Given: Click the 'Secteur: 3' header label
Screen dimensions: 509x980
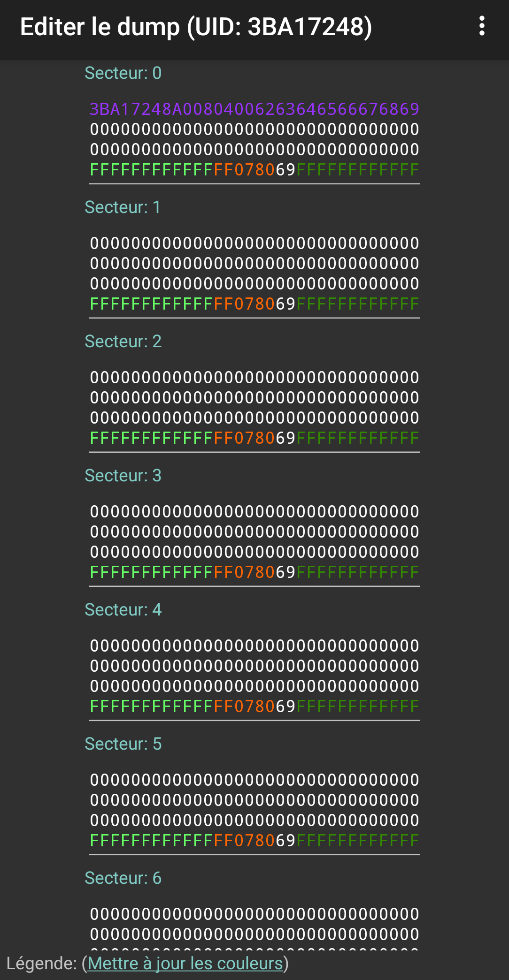Looking at the screenshot, I should (123, 476).
